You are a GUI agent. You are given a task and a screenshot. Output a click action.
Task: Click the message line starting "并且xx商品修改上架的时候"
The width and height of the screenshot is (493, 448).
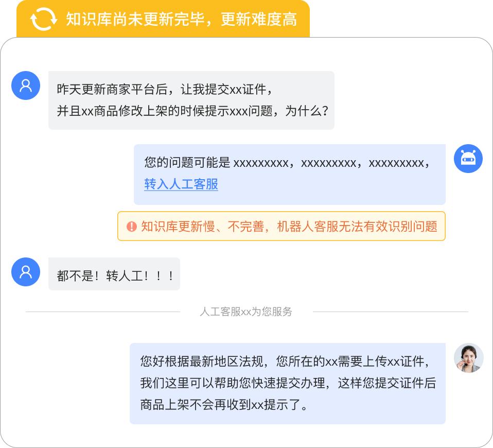point(192,111)
